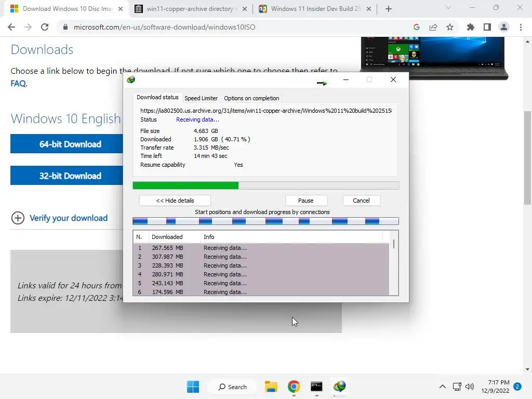This screenshot has width=532, height=399.
Task: Open Options on completion tab
Action: point(251,98)
